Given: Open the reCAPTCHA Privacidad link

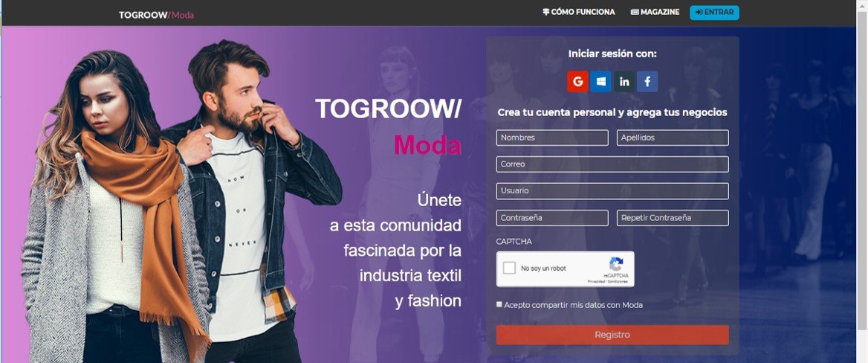Looking at the screenshot, I should (596, 281).
